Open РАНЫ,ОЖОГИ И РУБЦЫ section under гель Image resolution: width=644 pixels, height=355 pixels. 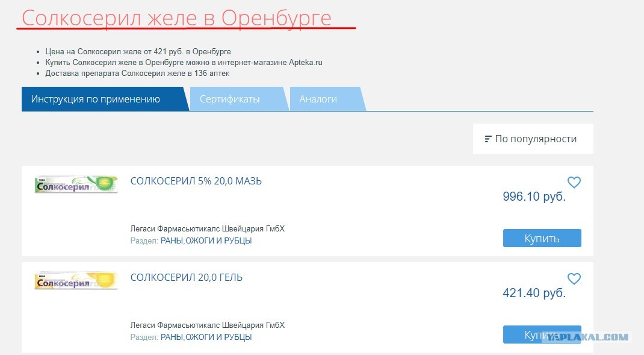point(206,338)
